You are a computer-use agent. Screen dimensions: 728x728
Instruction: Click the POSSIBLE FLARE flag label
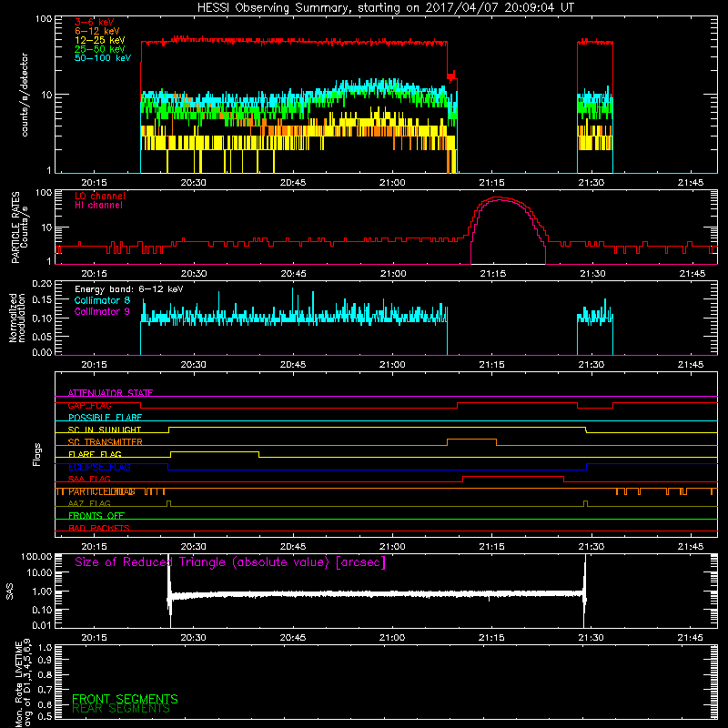coord(105,418)
